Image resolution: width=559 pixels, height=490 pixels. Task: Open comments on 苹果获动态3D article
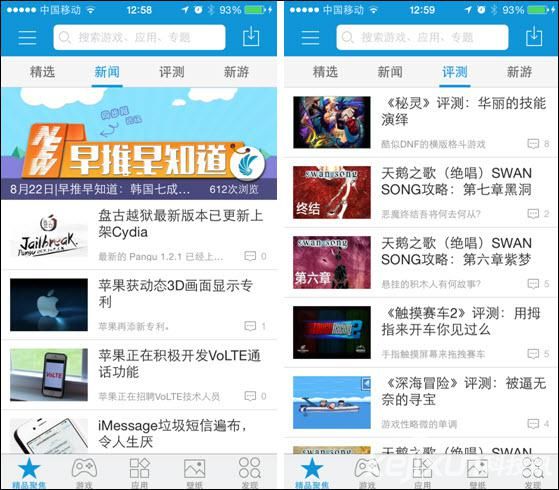[x=255, y=326]
